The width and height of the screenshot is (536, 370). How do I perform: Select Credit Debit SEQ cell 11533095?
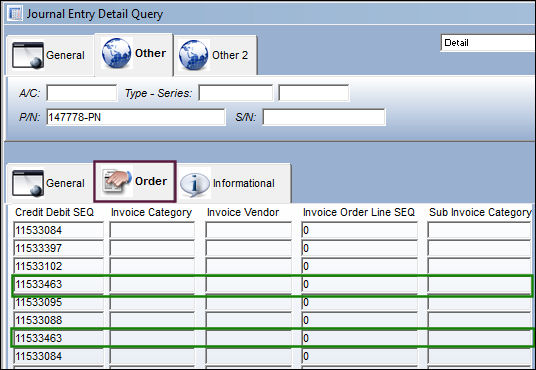(58, 302)
